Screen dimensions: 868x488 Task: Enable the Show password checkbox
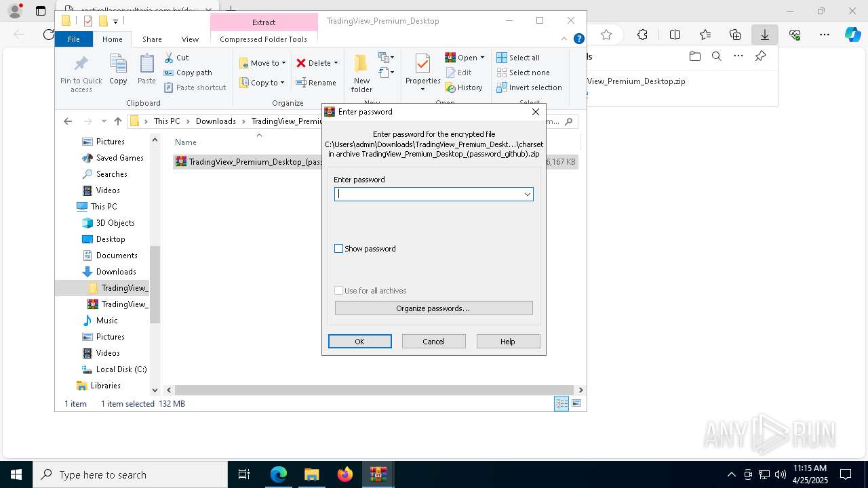[x=339, y=249]
